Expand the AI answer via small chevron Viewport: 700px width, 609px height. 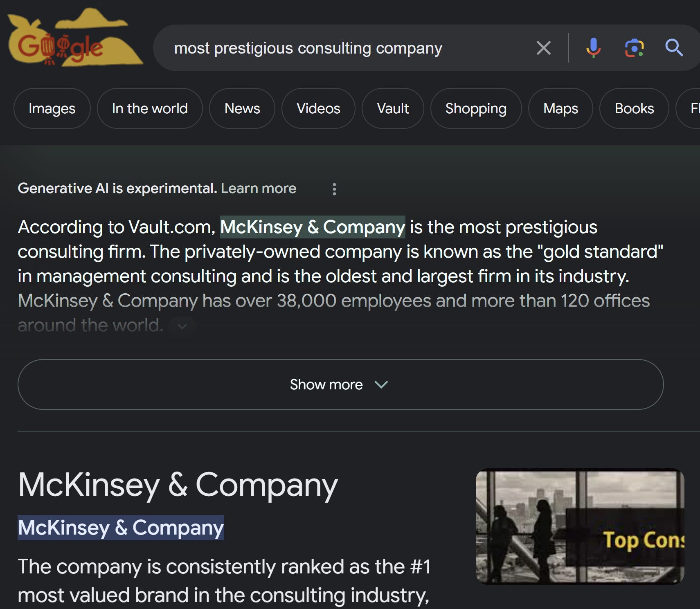[x=182, y=326]
